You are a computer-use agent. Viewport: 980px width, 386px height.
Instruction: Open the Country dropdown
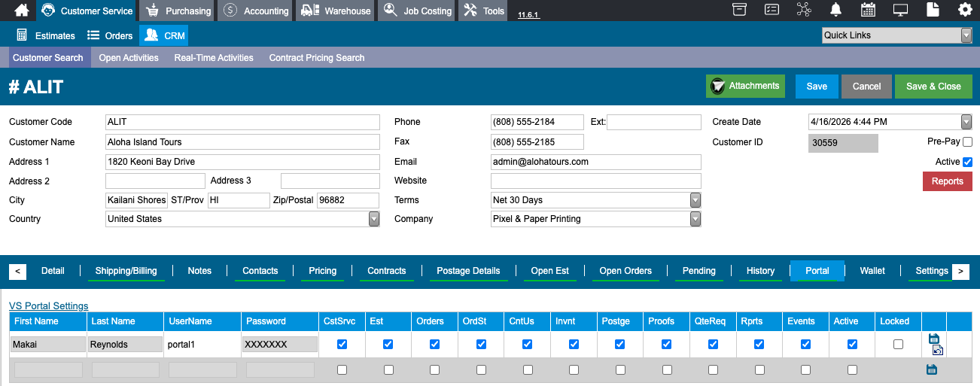pyautogui.click(x=374, y=219)
